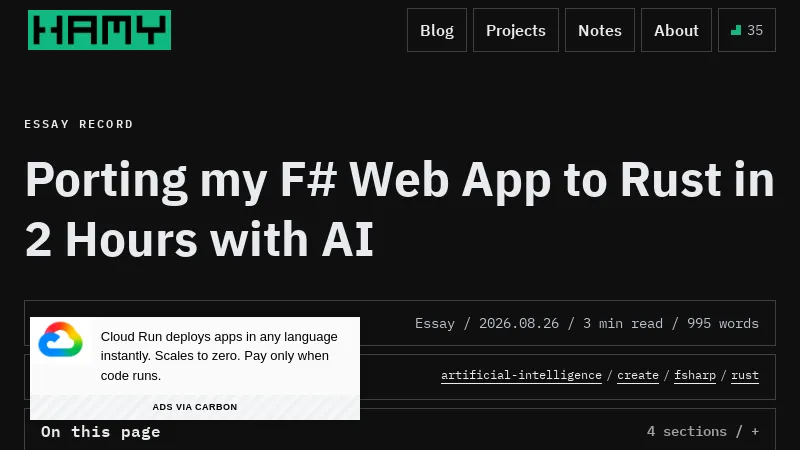Click the Google Cloud logo in ad
The width and height of the screenshot is (800, 450).
pos(61,339)
